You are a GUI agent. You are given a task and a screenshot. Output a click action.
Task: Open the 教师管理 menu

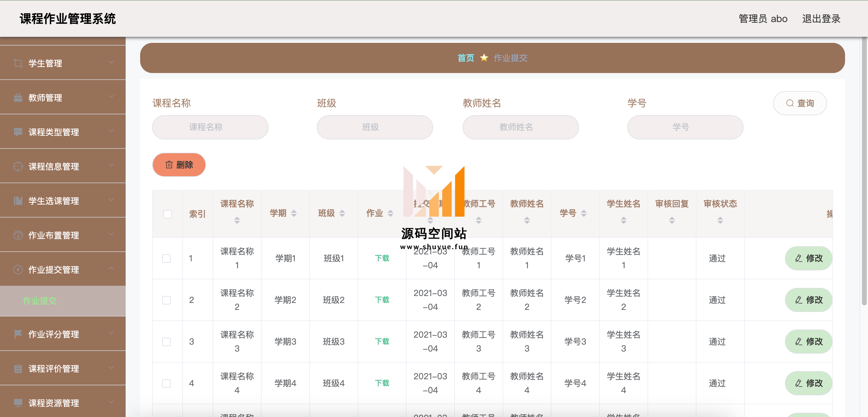click(63, 97)
